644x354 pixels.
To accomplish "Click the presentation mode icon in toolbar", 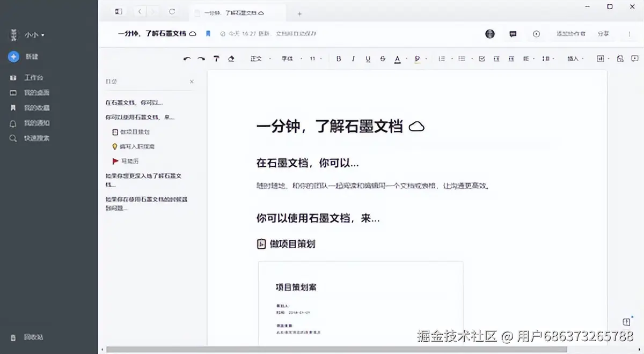I will [x=635, y=58].
